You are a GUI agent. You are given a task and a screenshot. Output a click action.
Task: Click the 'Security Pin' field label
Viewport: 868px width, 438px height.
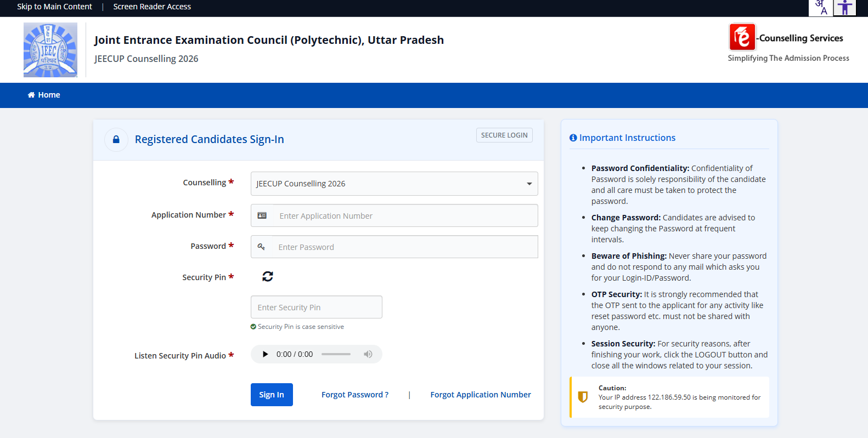tap(204, 277)
